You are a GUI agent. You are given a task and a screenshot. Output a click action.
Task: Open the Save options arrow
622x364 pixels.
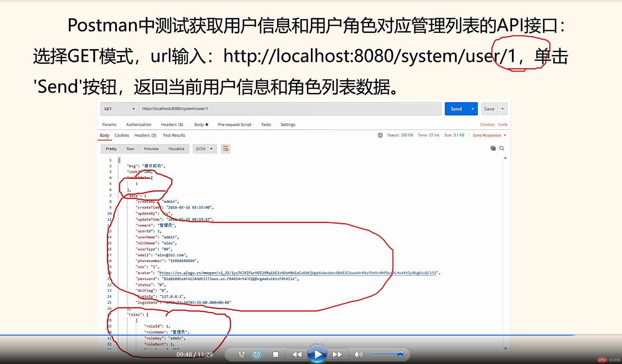(502, 109)
